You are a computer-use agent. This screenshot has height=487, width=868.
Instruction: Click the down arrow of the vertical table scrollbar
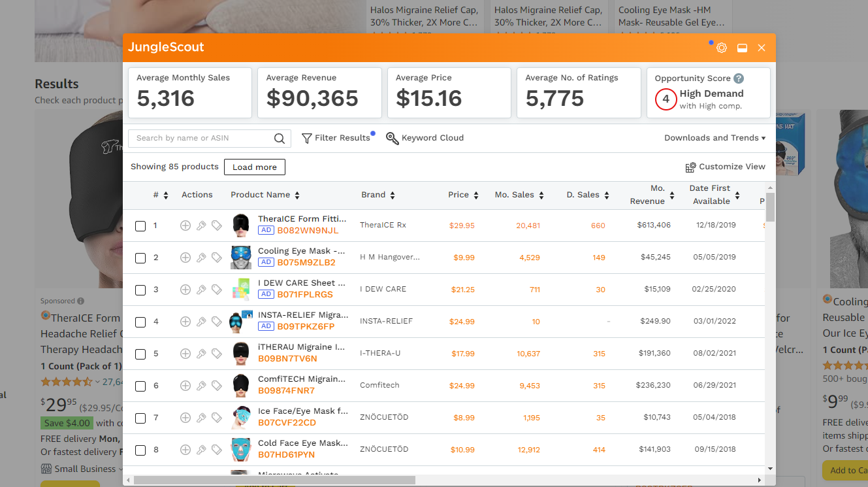(x=771, y=469)
